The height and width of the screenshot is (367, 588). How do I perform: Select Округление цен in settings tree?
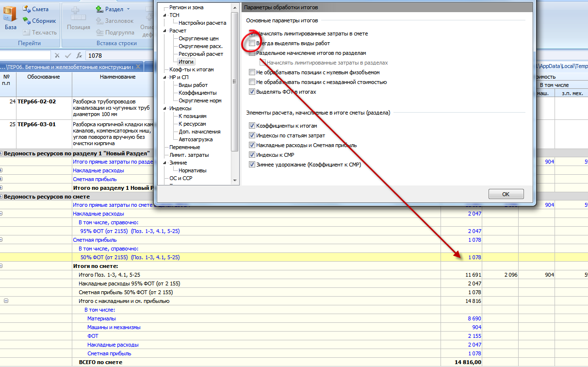coord(198,38)
